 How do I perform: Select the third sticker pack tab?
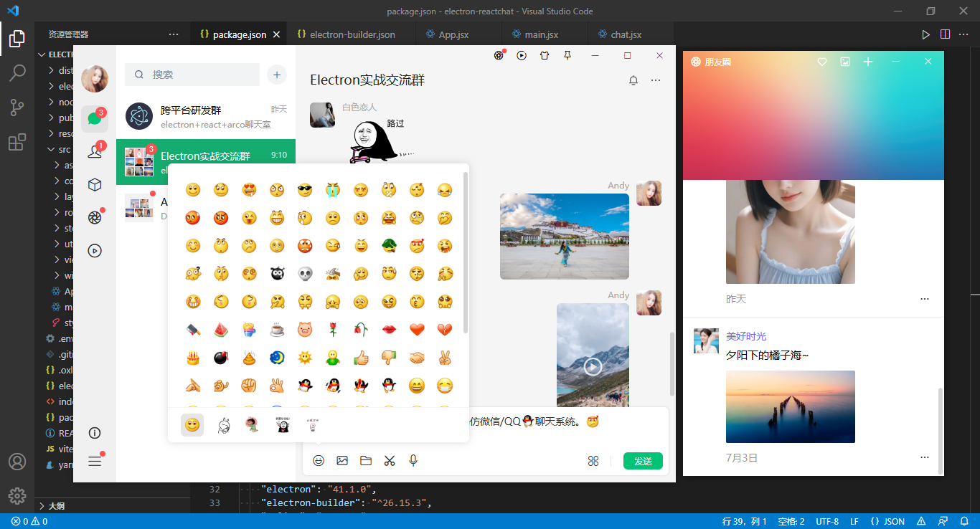pyautogui.click(x=252, y=425)
